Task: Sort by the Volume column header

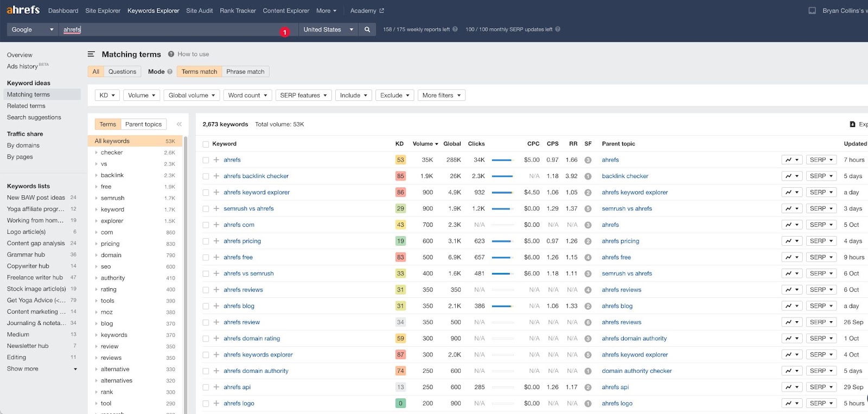Action: pos(425,144)
